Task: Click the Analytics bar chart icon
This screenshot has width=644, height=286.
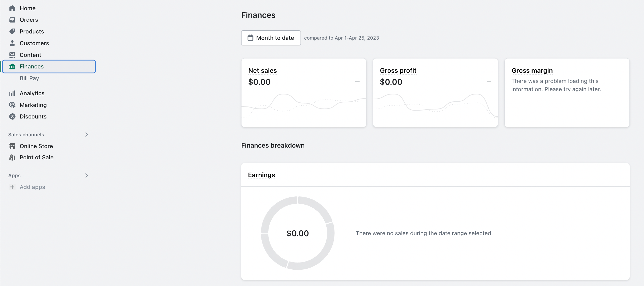Action: [12, 93]
